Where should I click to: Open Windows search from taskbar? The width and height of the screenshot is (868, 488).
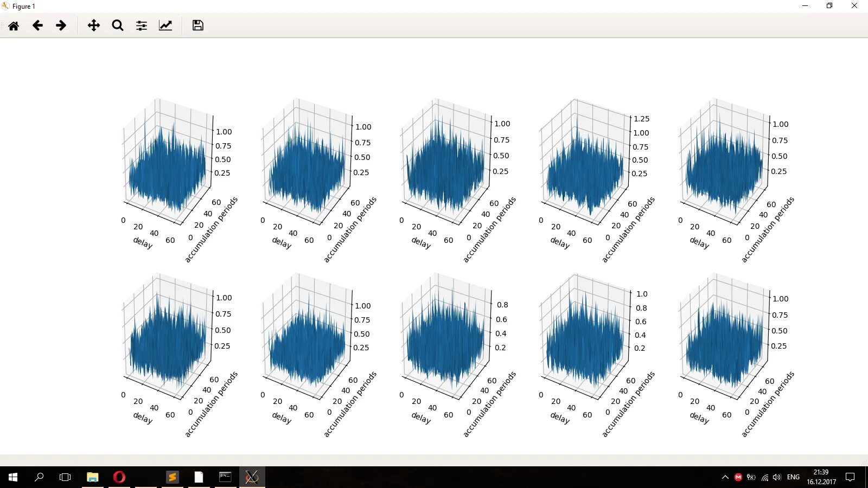[39, 477]
